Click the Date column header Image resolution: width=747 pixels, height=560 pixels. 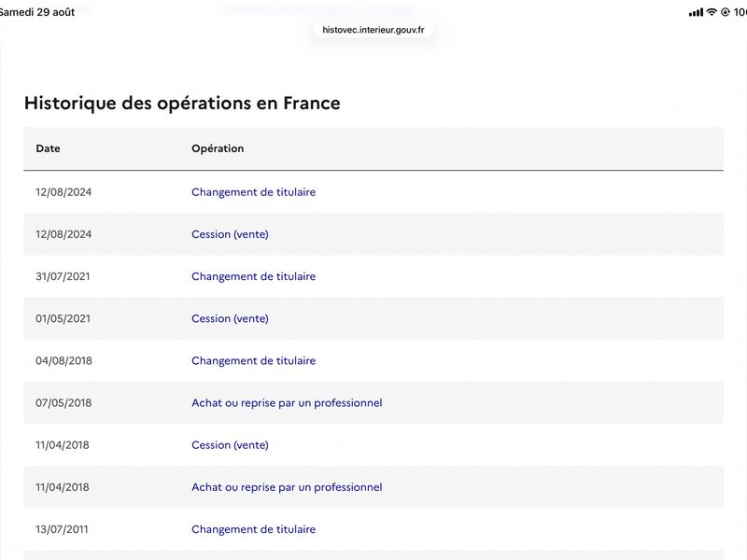pyautogui.click(x=48, y=148)
